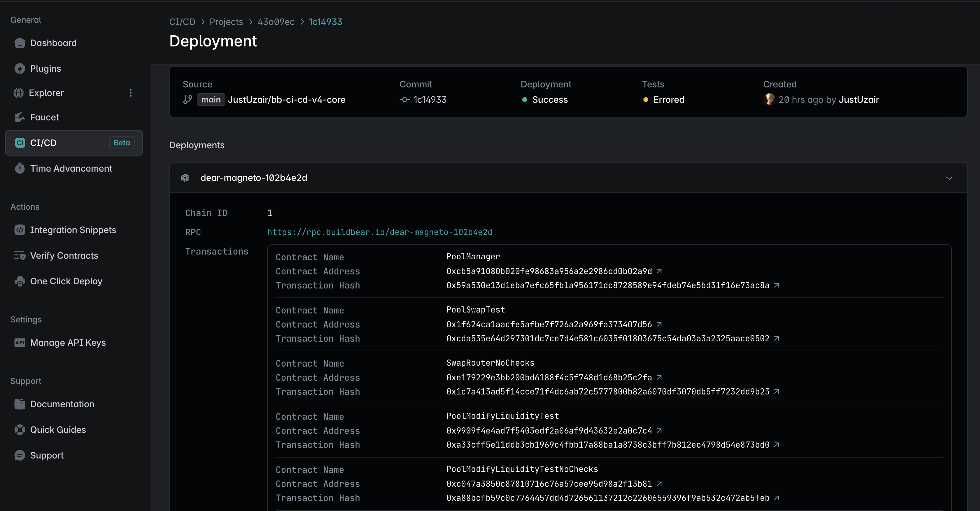Open Faucet using the faucet icon
The image size is (980, 511).
[x=20, y=117]
